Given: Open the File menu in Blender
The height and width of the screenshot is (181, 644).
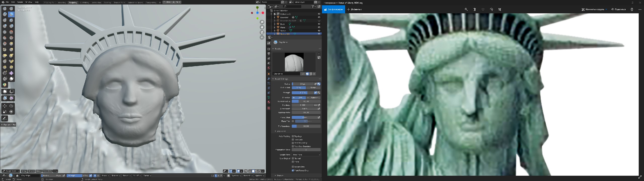Looking at the screenshot, I should click(7, 2).
